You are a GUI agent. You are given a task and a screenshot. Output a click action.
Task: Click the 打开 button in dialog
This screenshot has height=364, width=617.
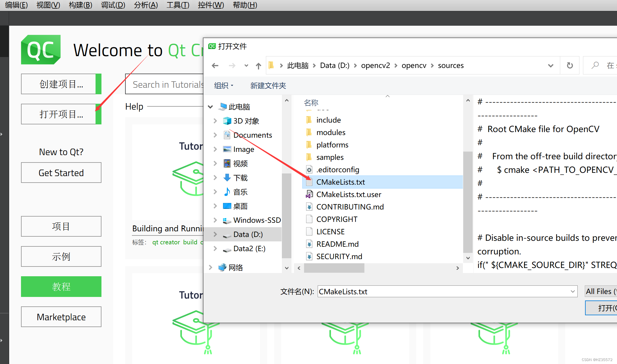[x=601, y=308]
